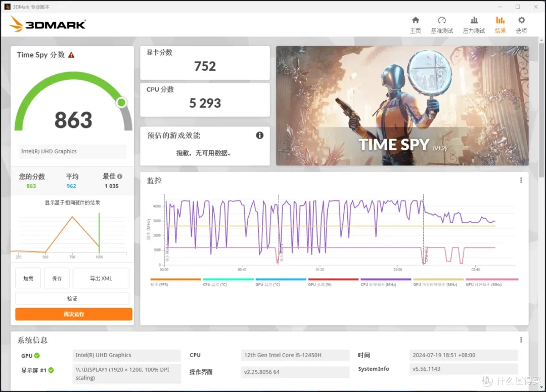The image size is (546, 392).
Task: Switch to 基准测试 benchmarks tab
Action: click(x=442, y=25)
